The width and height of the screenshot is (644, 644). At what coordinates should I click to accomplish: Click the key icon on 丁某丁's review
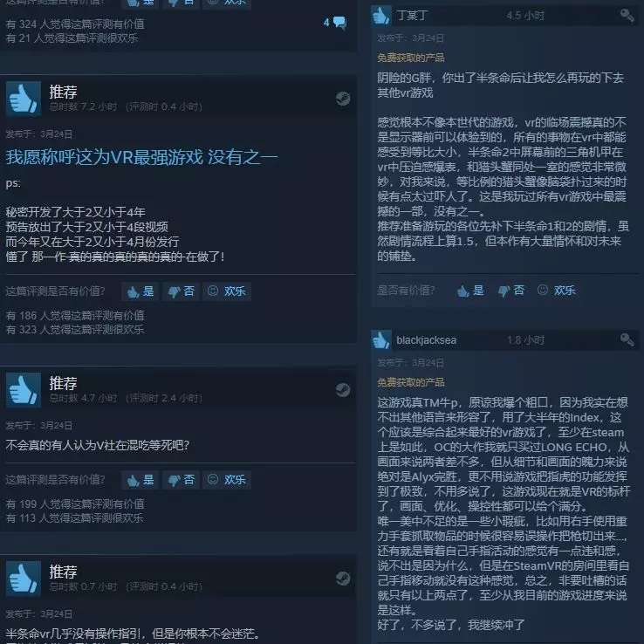[x=627, y=16]
